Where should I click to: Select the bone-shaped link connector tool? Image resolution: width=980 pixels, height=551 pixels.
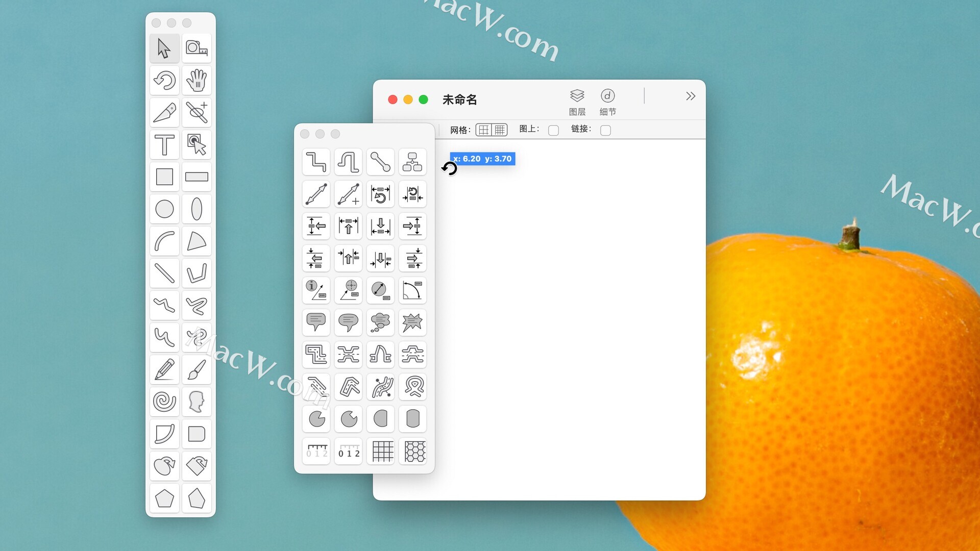[380, 162]
